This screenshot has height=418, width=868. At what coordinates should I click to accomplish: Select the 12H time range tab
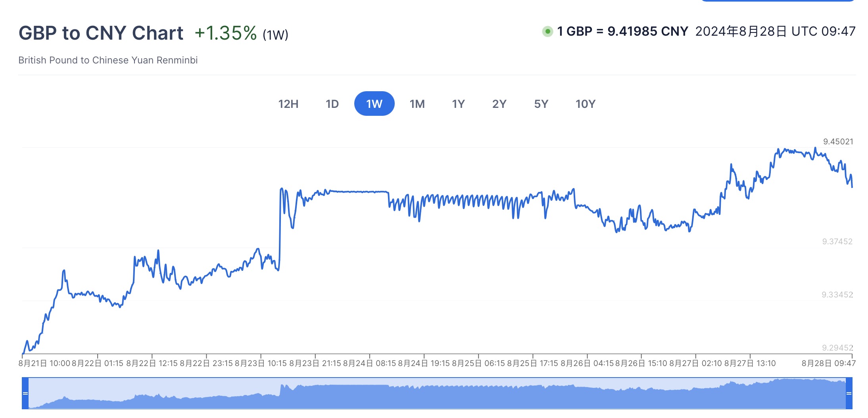click(x=288, y=104)
